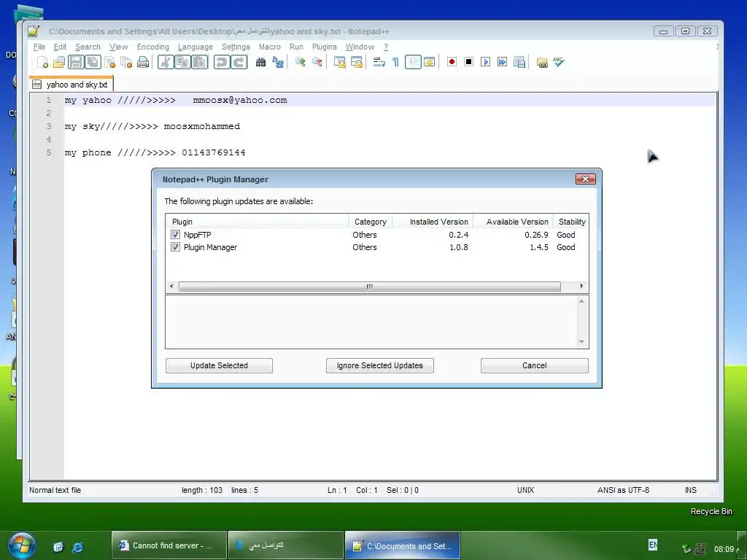Click the User defined language icon
Screen dimensions: 747x560
[x=429, y=63]
